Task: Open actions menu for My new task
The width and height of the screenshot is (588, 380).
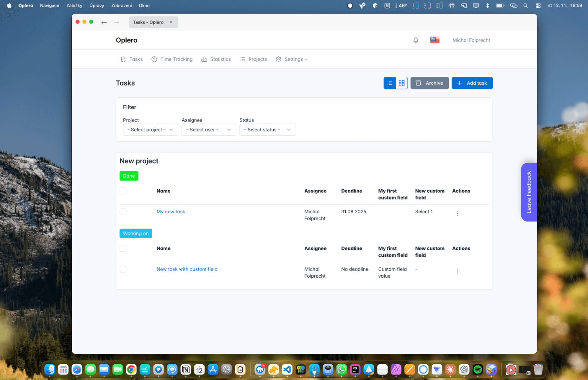Action: [457, 214]
